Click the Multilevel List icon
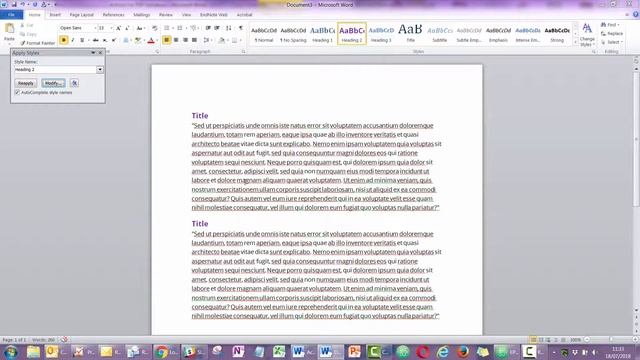Viewport: 640px width, 360px height. pos(194,28)
